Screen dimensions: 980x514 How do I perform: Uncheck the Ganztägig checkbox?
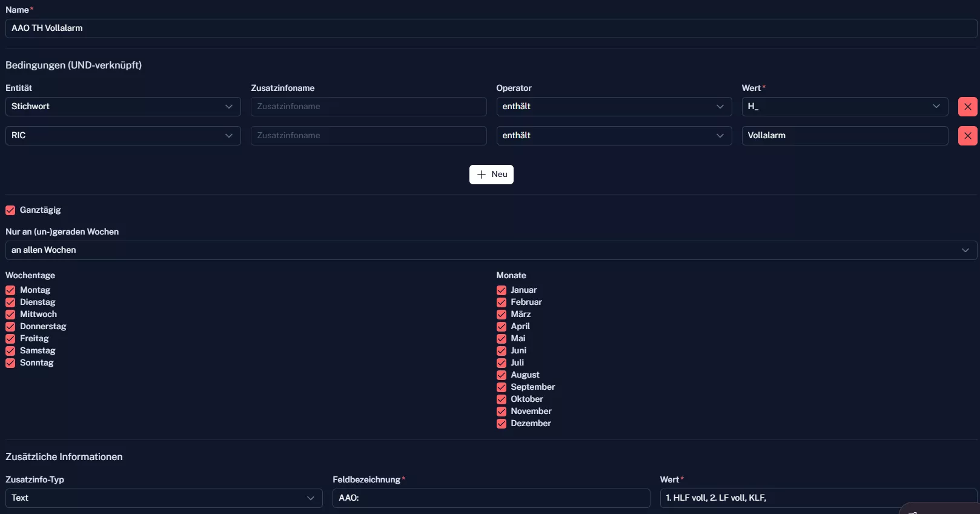(x=10, y=210)
